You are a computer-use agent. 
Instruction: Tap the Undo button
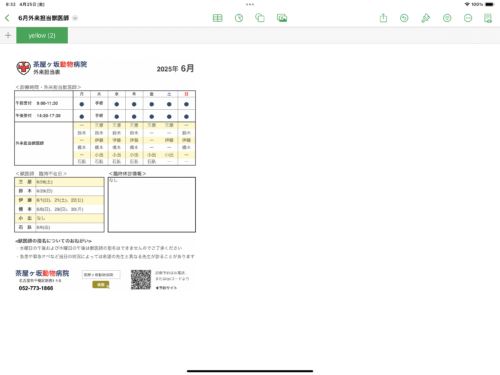404,18
